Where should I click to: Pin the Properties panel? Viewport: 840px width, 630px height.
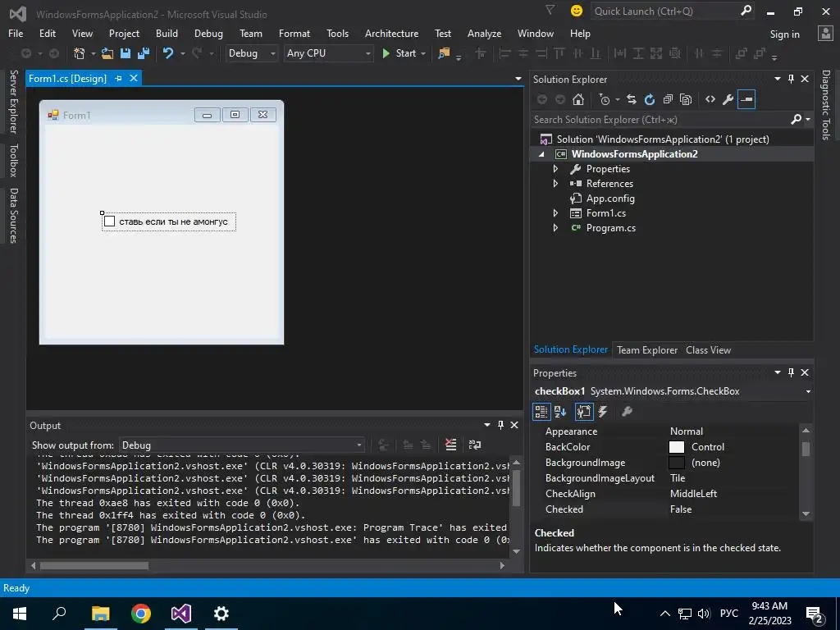[792, 372]
